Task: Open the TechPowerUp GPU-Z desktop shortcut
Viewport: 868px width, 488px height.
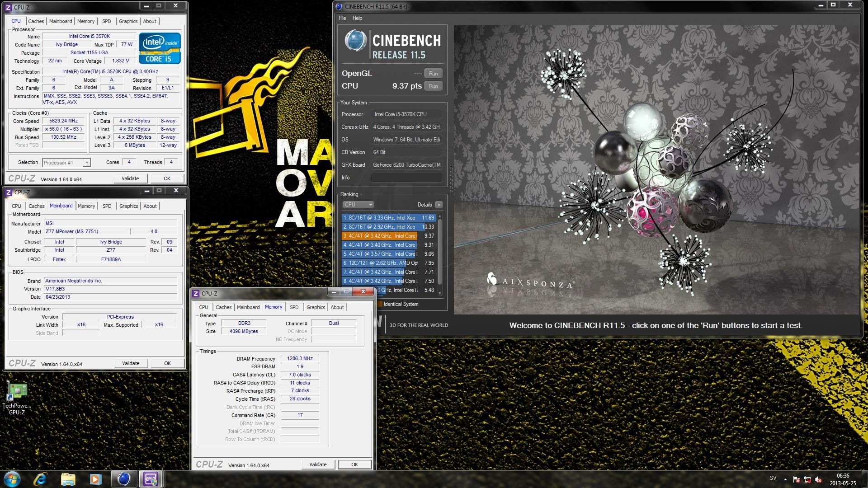Action: [x=17, y=398]
